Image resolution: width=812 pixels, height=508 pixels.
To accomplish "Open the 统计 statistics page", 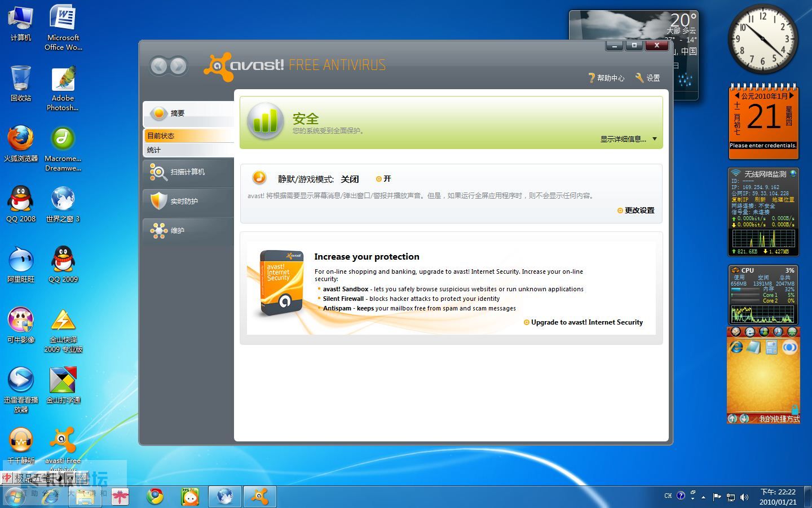I will pos(188,150).
